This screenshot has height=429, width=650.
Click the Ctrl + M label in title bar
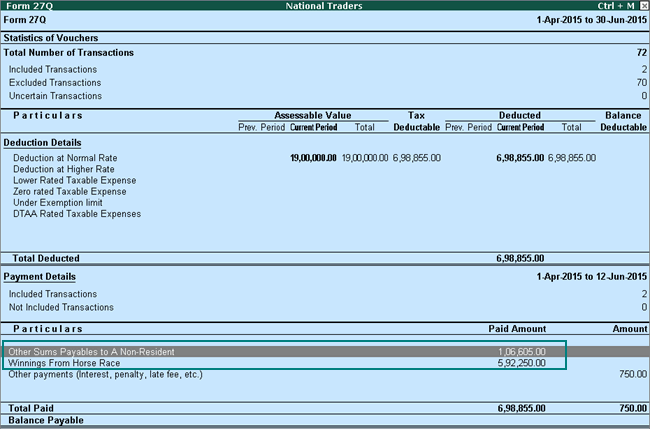click(616, 6)
